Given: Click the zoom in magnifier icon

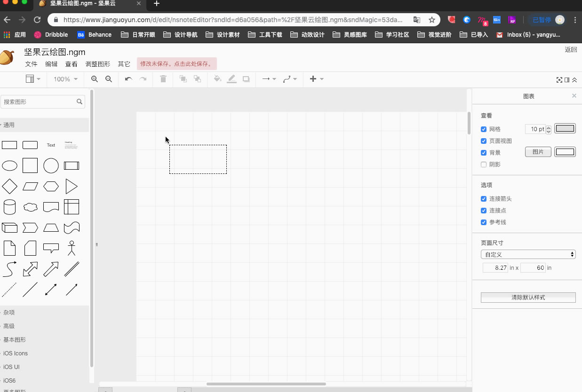Looking at the screenshot, I should [95, 79].
